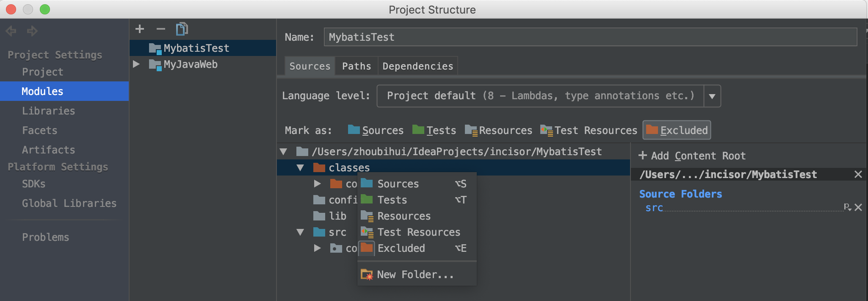The height and width of the screenshot is (301, 868).
Task: Choose Resources in context menu
Action: [417, 216]
